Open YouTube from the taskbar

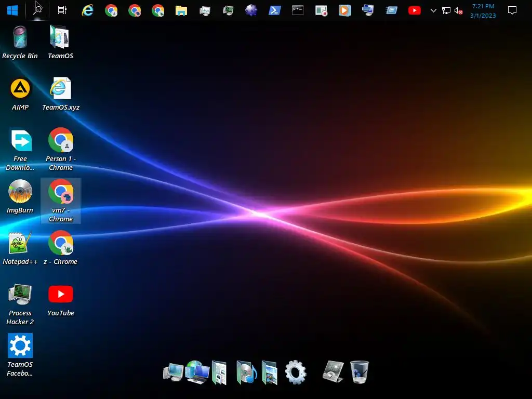414,10
